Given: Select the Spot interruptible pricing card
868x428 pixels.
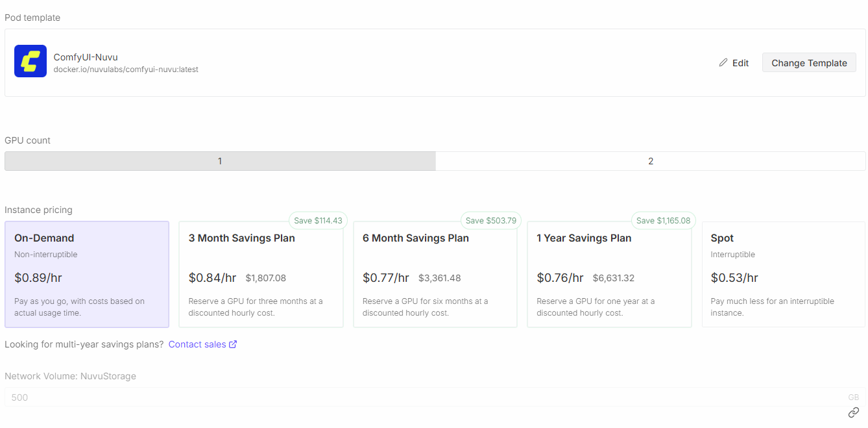Looking at the screenshot, I should (x=783, y=274).
